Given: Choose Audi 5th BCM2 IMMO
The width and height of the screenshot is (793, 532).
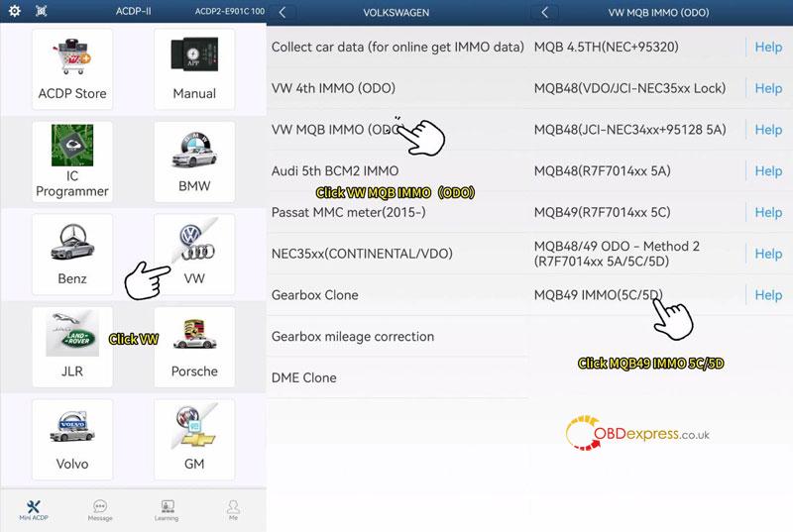Looking at the screenshot, I should pyautogui.click(x=397, y=170).
